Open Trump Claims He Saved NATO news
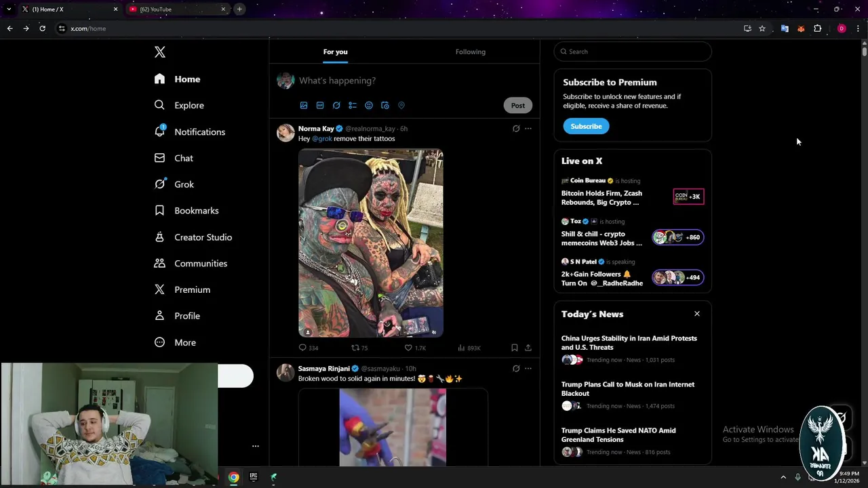The width and height of the screenshot is (868, 488). click(633, 441)
